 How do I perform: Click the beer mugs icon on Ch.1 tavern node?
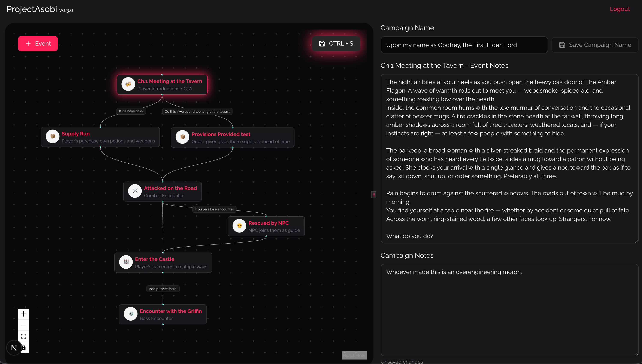pos(128,84)
